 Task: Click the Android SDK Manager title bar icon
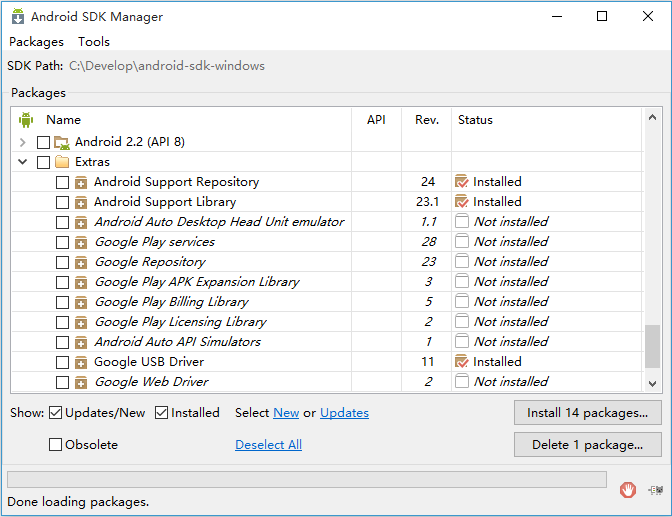point(18,16)
